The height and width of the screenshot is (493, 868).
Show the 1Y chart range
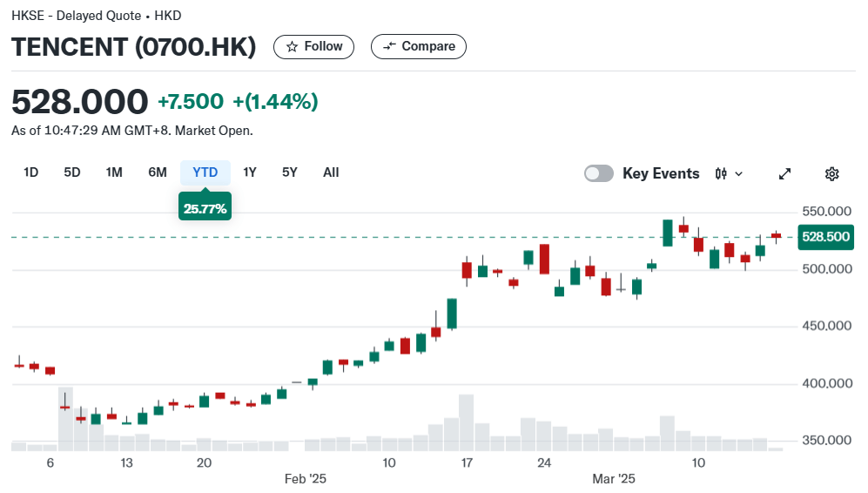pos(250,172)
